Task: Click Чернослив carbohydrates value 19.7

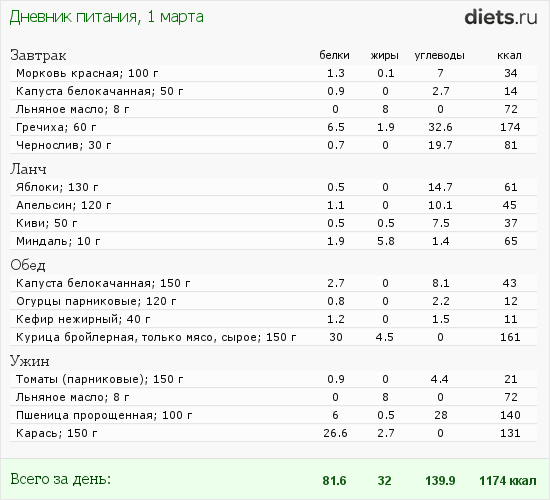Action: (440, 145)
